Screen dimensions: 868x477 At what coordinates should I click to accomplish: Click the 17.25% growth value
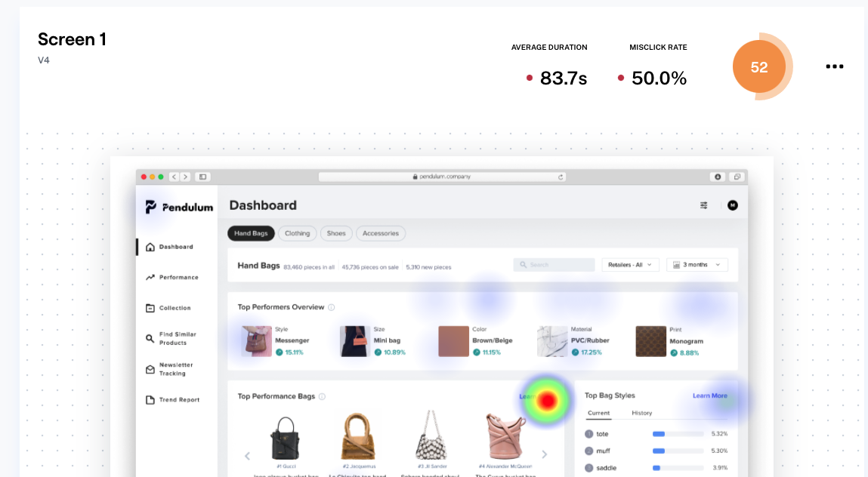pos(592,352)
